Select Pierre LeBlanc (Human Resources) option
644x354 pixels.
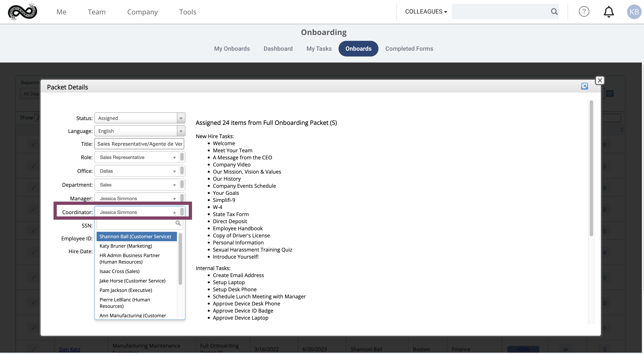click(x=137, y=303)
